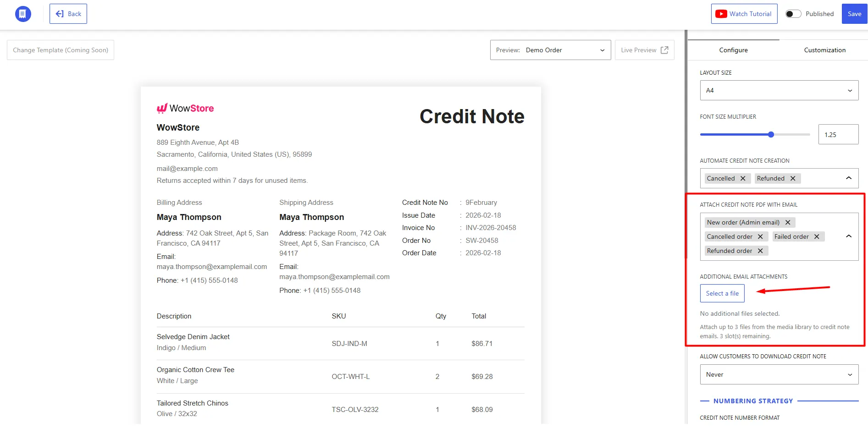Click the mail@example.com store email
The image size is (868, 428).
pyautogui.click(x=187, y=169)
